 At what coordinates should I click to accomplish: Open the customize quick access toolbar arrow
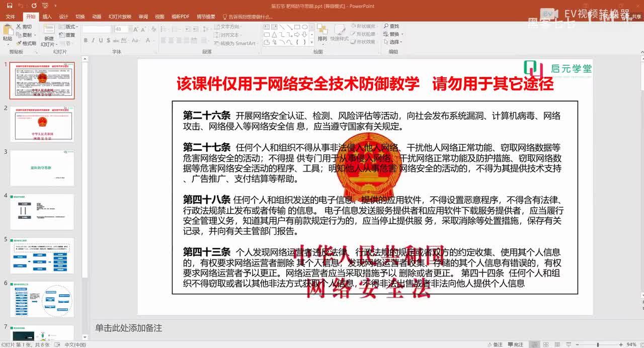tap(55, 6)
